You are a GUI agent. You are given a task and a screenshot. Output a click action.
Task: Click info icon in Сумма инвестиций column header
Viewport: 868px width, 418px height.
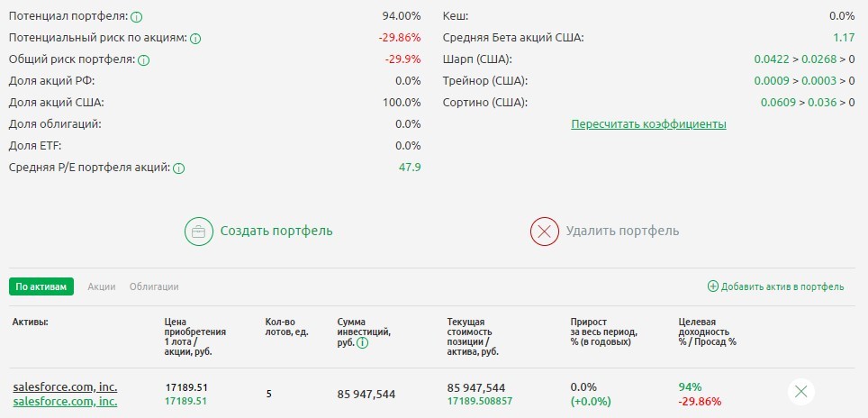click(362, 343)
